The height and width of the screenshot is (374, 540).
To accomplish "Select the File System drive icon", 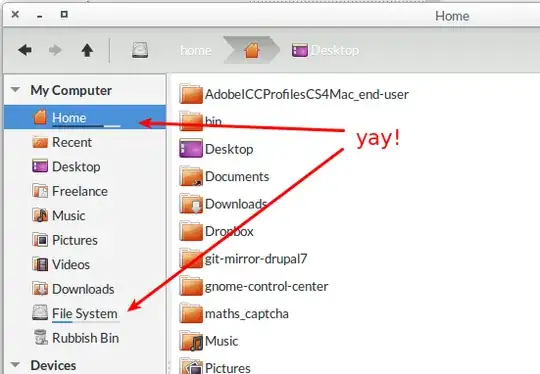I will pyautogui.click(x=40, y=313).
